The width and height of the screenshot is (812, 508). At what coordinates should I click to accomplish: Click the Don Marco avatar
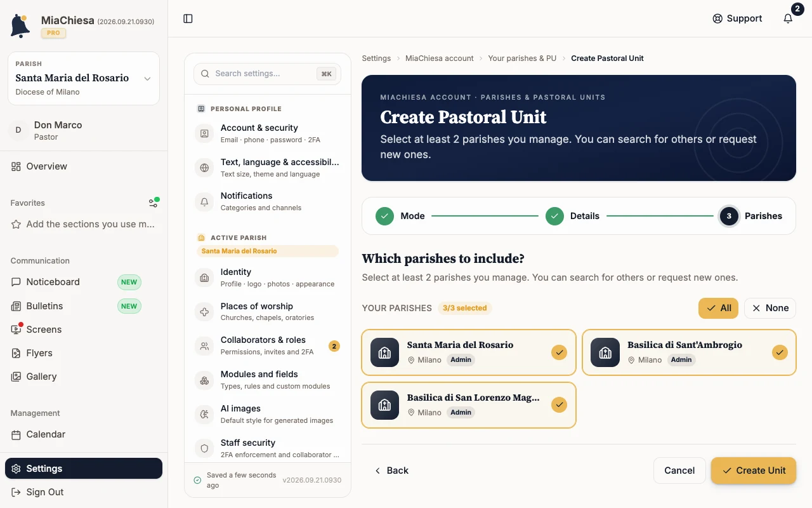point(18,130)
